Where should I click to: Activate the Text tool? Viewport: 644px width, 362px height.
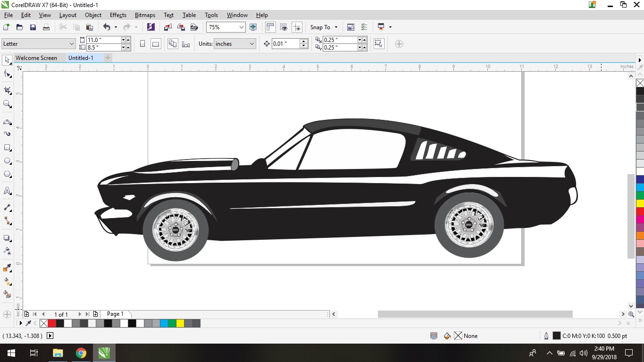coord(7,191)
